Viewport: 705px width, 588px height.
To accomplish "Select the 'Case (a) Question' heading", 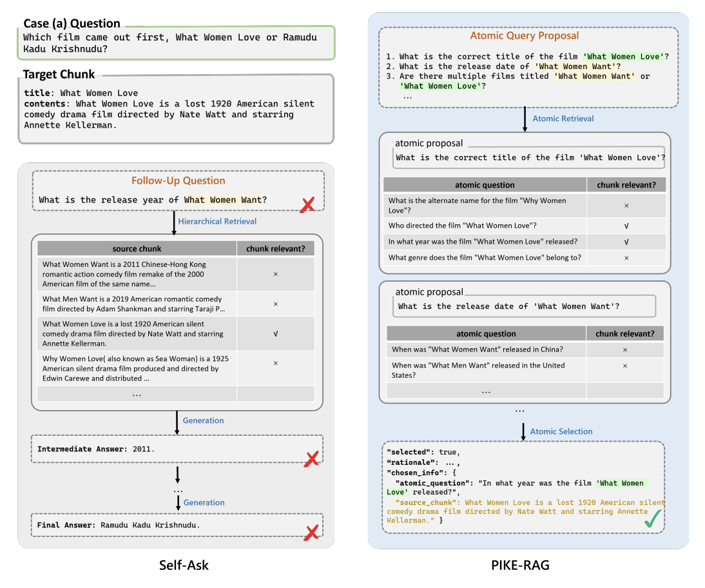I will (x=72, y=23).
